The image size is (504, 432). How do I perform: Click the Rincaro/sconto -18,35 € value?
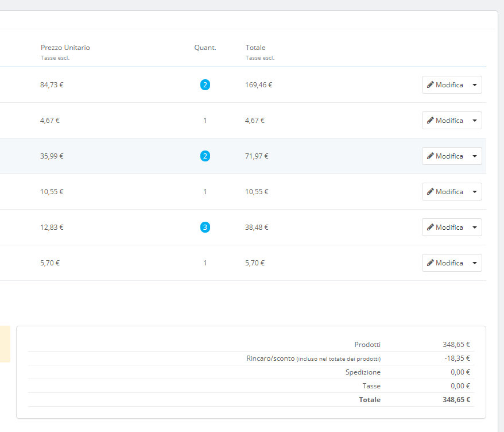pyautogui.click(x=457, y=358)
